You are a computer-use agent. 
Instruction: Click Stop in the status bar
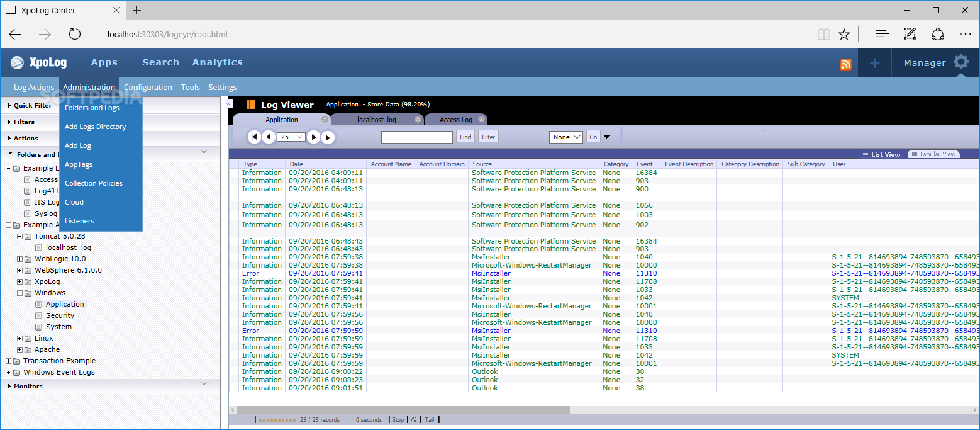click(x=398, y=419)
